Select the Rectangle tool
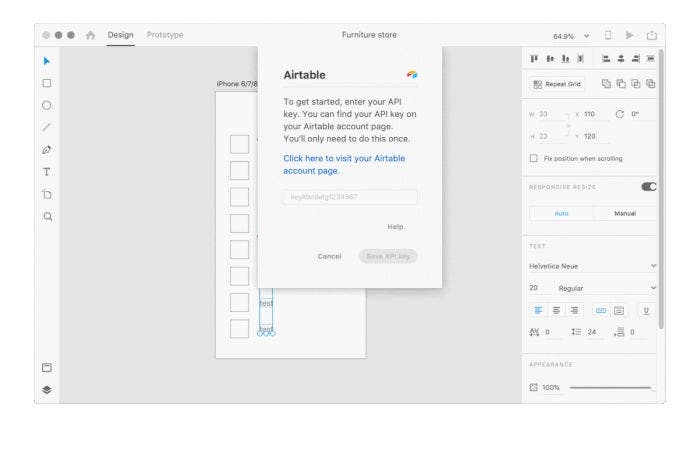The height and width of the screenshot is (449, 700). point(47,83)
